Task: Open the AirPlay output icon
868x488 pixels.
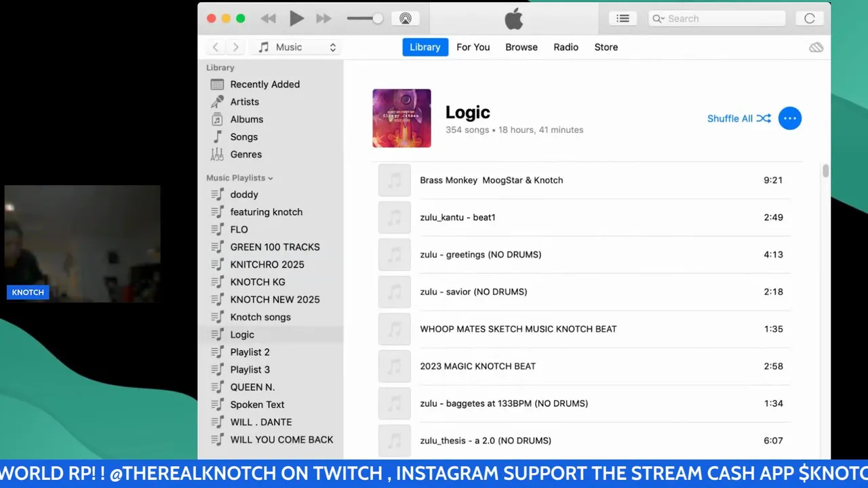Action: [x=405, y=18]
